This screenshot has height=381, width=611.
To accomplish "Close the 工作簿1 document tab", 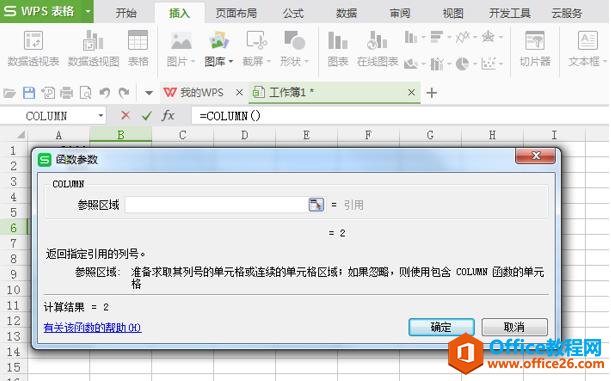I will coord(411,93).
